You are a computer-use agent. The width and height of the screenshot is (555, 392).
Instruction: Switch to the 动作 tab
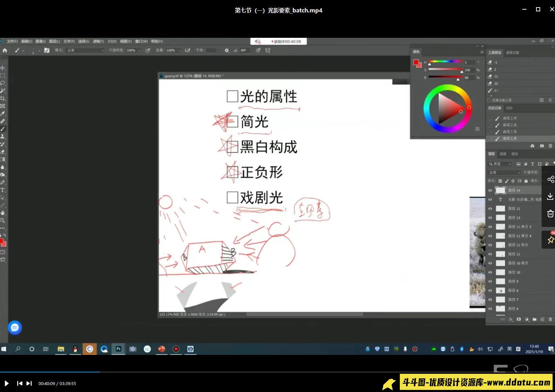pyautogui.click(x=509, y=108)
